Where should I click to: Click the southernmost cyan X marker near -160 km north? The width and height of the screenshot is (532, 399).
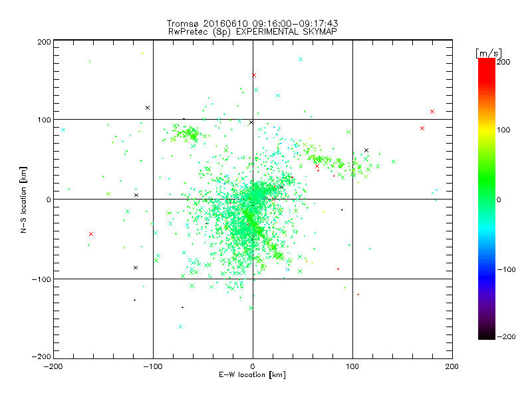pyautogui.click(x=180, y=327)
